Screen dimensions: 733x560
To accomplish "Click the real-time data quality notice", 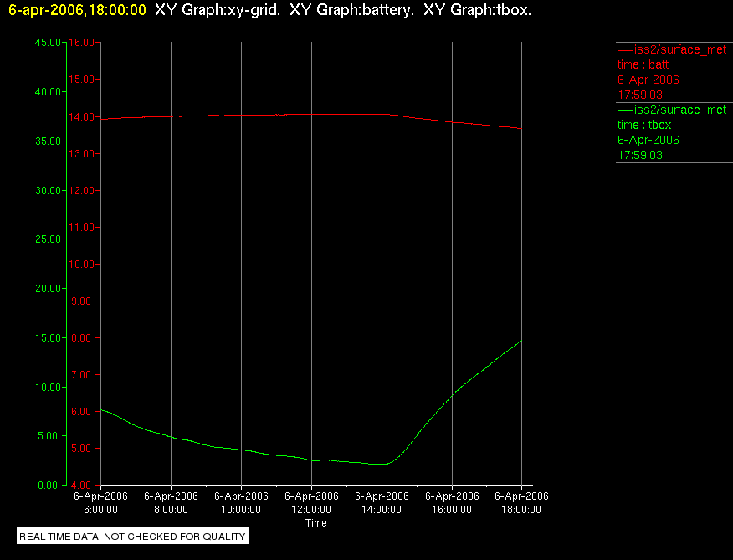I will (133, 536).
